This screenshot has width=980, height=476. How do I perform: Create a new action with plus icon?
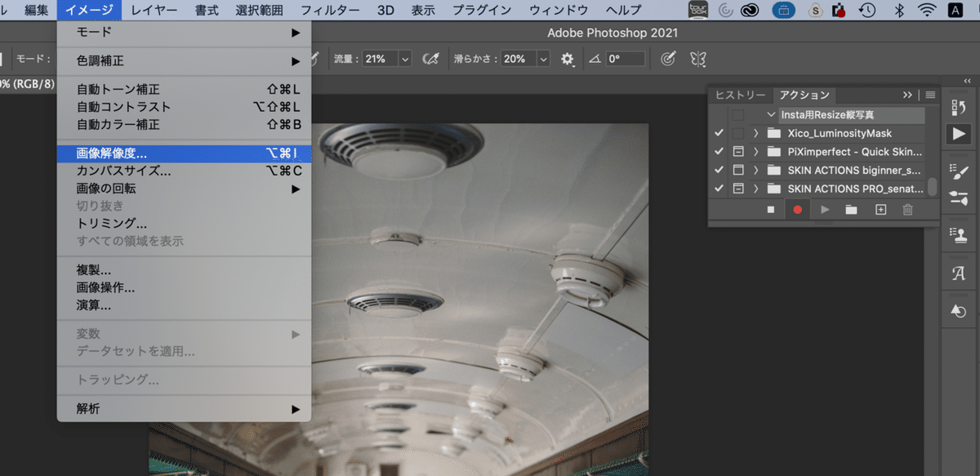pos(880,210)
